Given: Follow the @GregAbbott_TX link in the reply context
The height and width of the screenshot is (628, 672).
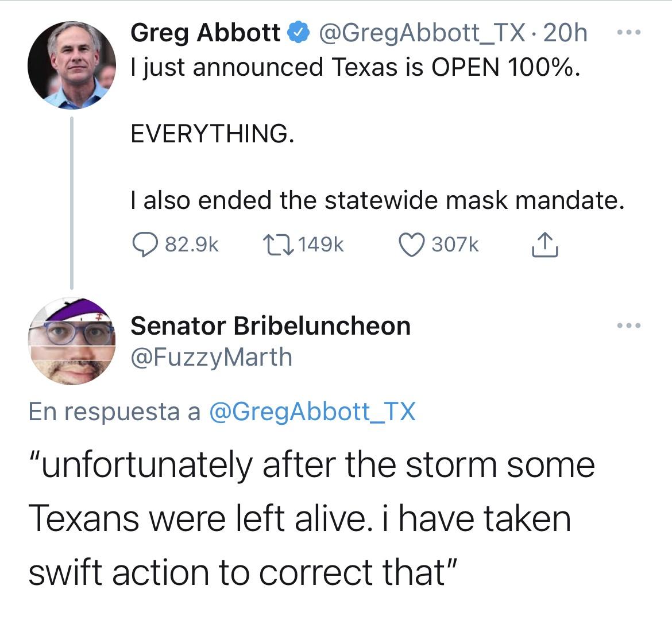Looking at the screenshot, I should point(314,410).
